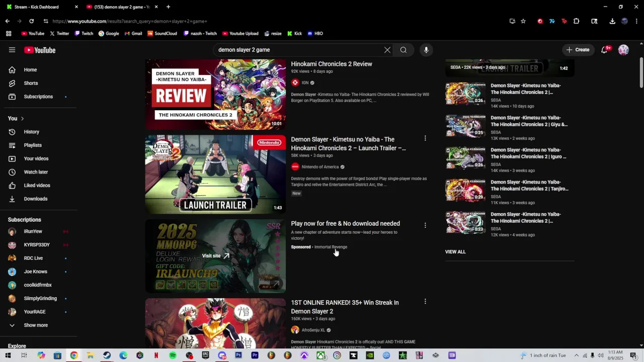Click the address bar URL
Viewport: 644px width, 362px height.
point(130,21)
